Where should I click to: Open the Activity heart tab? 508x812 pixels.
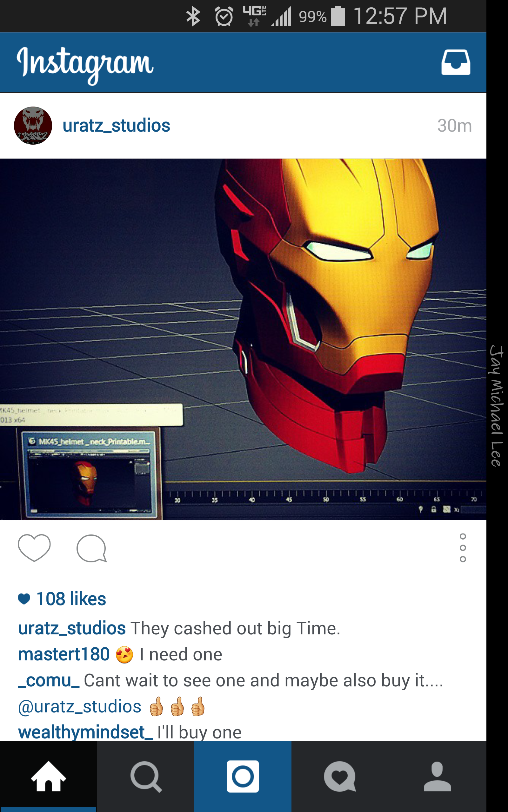click(x=340, y=776)
